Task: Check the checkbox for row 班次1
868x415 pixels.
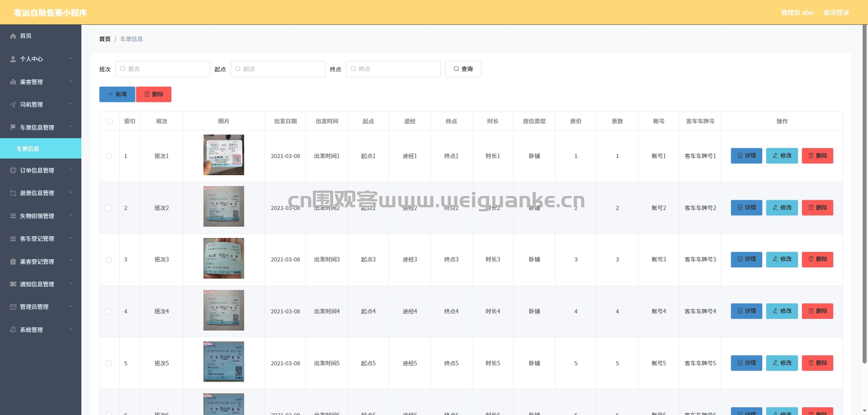Action: point(108,156)
